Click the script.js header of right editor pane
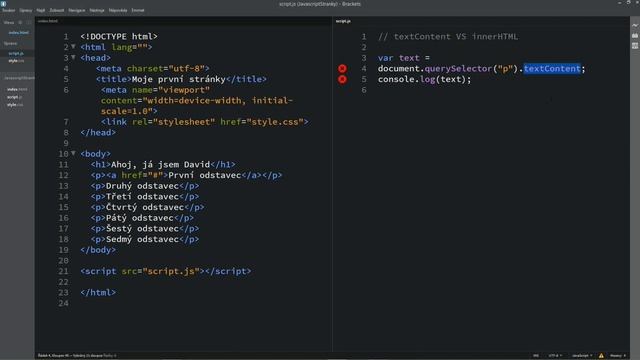The width and height of the screenshot is (640, 360). click(343, 21)
